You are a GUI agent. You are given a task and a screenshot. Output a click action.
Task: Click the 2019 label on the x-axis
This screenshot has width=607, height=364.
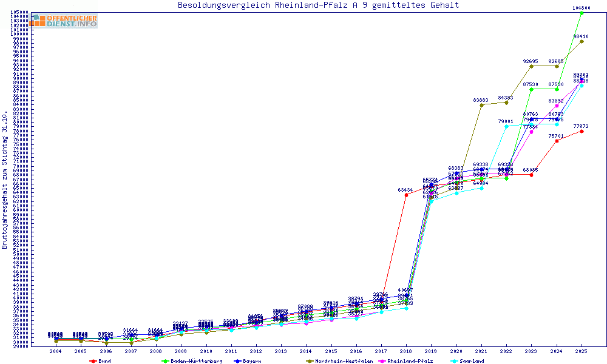430,351
